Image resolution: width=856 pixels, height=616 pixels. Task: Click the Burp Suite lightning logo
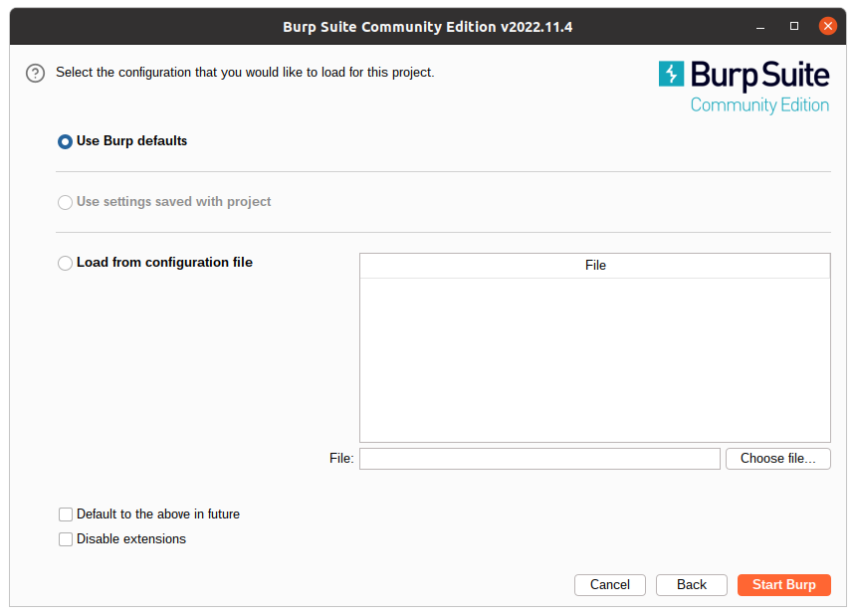click(x=671, y=74)
